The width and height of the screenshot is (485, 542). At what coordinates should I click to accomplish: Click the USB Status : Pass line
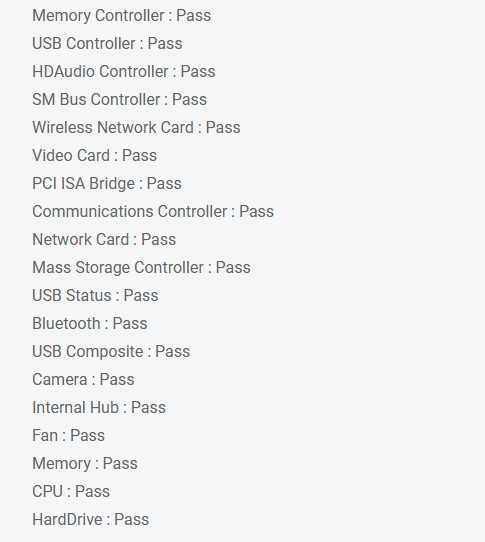click(x=95, y=296)
